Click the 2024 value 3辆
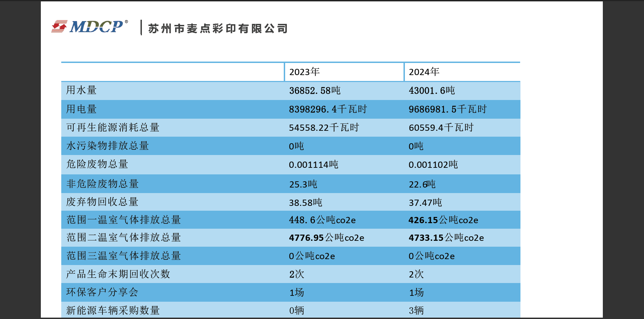The width and height of the screenshot is (644, 319). pyautogui.click(x=417, y=310)
